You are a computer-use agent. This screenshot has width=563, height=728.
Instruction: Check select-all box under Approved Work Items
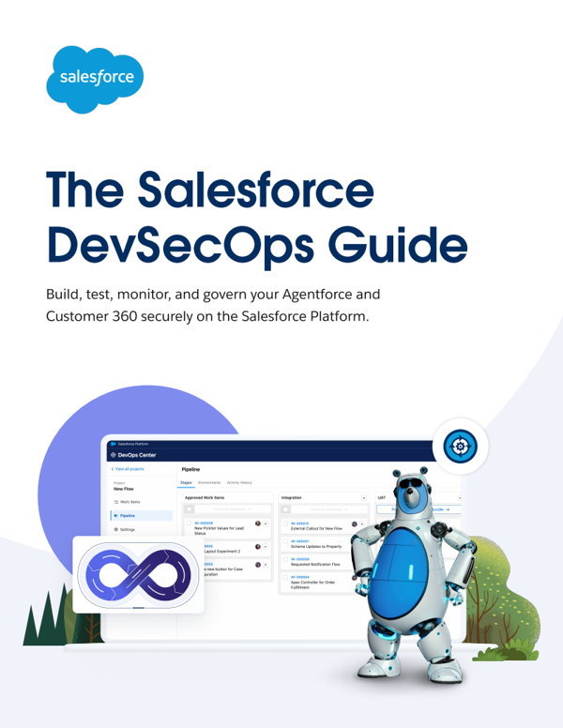(x=189, y=508)
